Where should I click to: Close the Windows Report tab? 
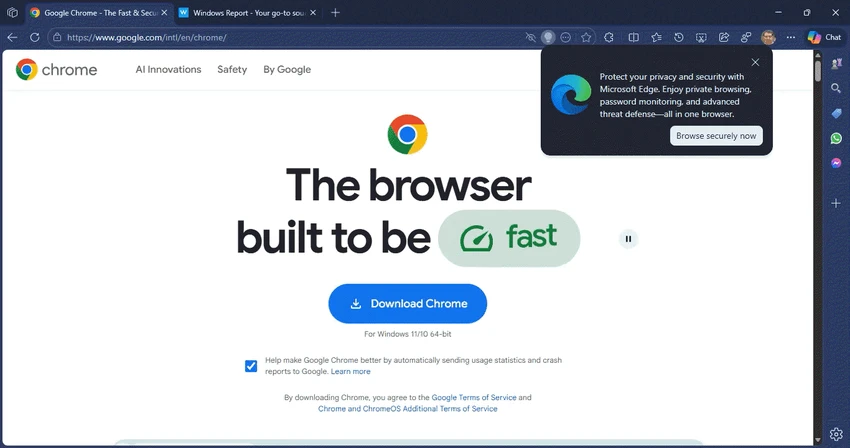313,12
